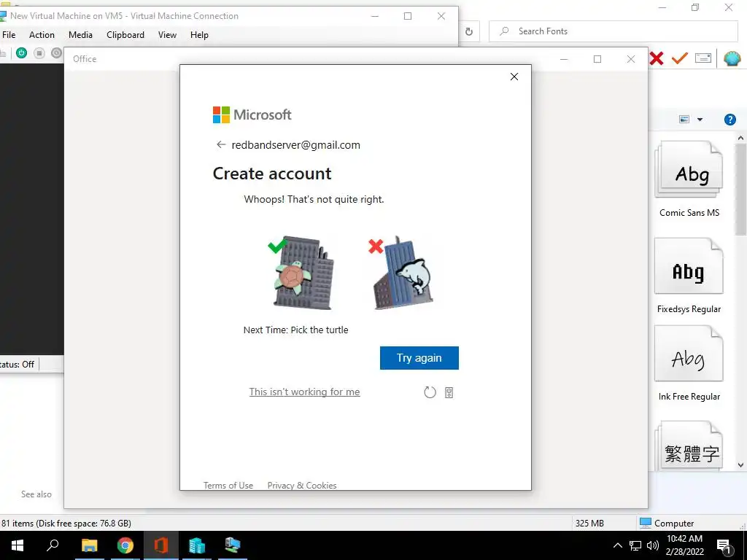Open the Privacy & Cookies link
This screenshot has height=560, width=747.
pos(302,485)
